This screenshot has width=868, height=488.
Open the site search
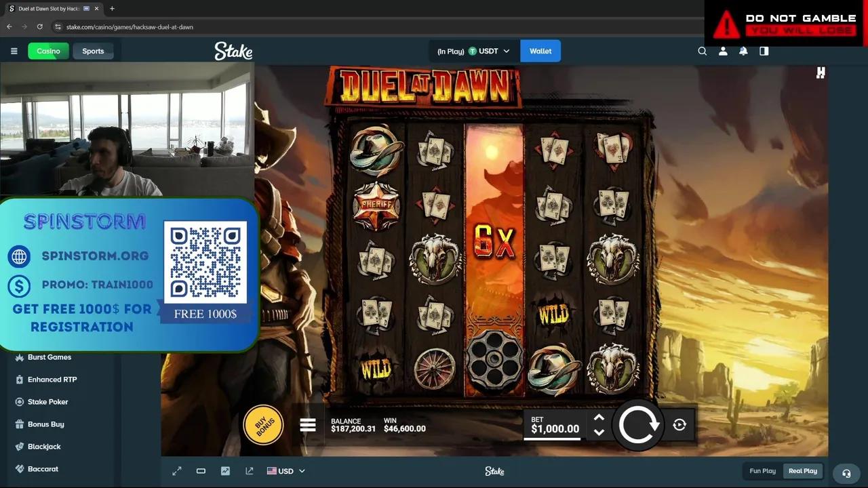tap(703, 51)
